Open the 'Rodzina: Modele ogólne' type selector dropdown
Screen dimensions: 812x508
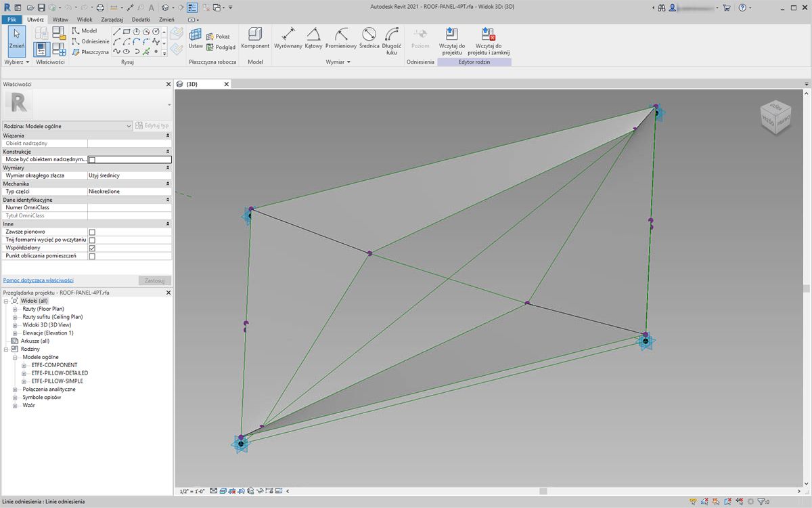tap(67, 125)
